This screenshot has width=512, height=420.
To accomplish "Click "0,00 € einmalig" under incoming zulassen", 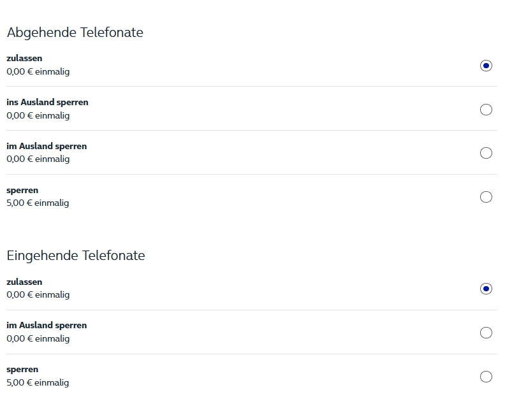I will [38, 295].
